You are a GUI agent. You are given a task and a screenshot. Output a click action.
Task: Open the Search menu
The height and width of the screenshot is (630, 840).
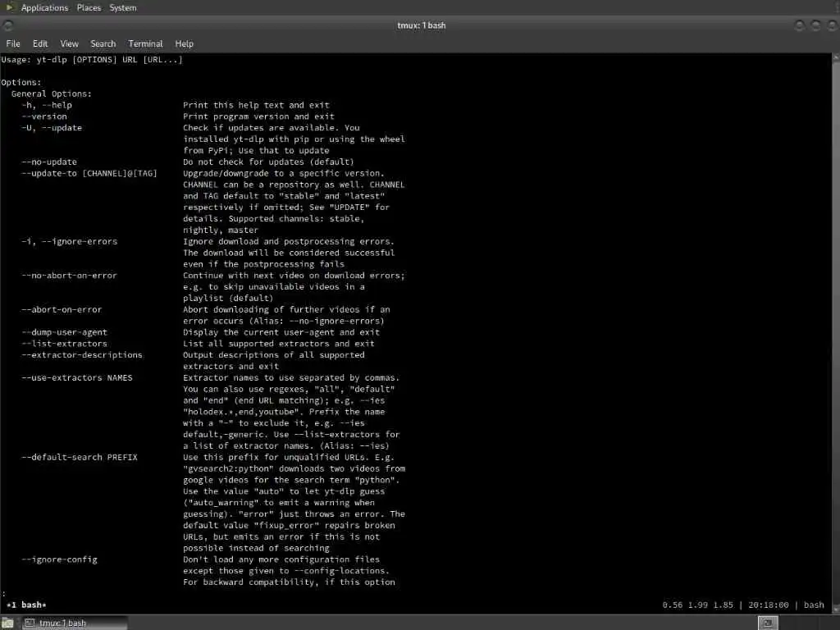click(103, 44)
